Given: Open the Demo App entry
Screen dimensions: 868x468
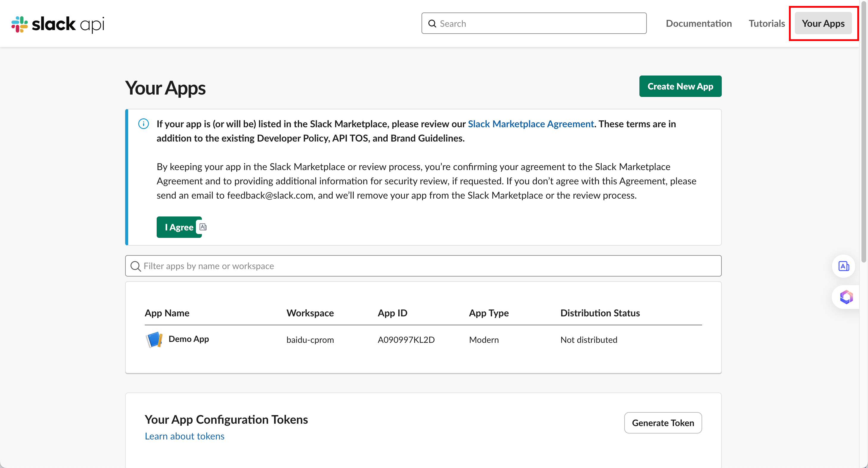Looking at the screenshot, I should coord(188,339).
